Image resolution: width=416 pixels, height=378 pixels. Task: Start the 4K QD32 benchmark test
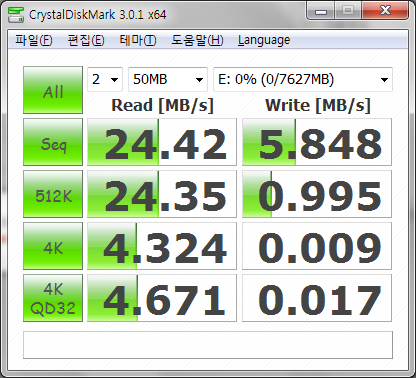[x=53, y=298]
